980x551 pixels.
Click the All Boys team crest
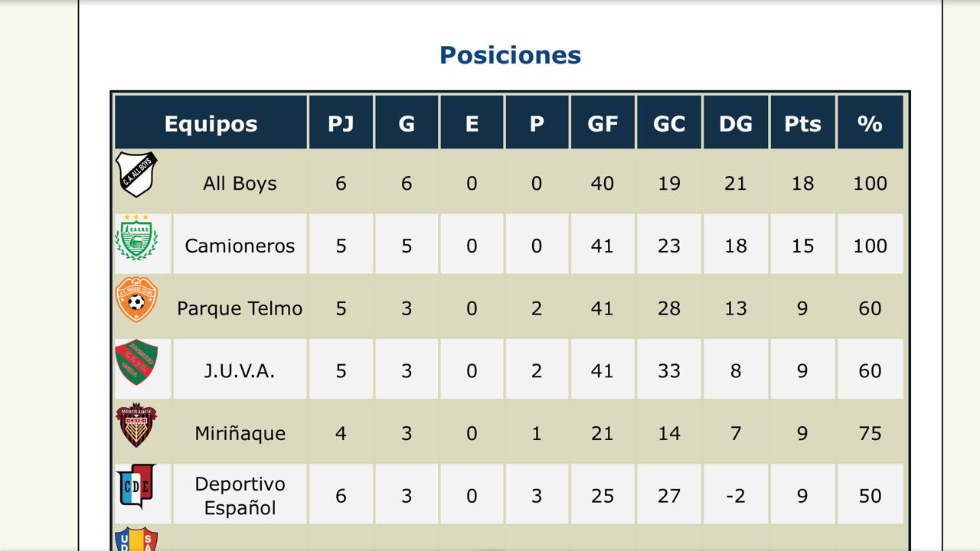[x=136, y=174]
